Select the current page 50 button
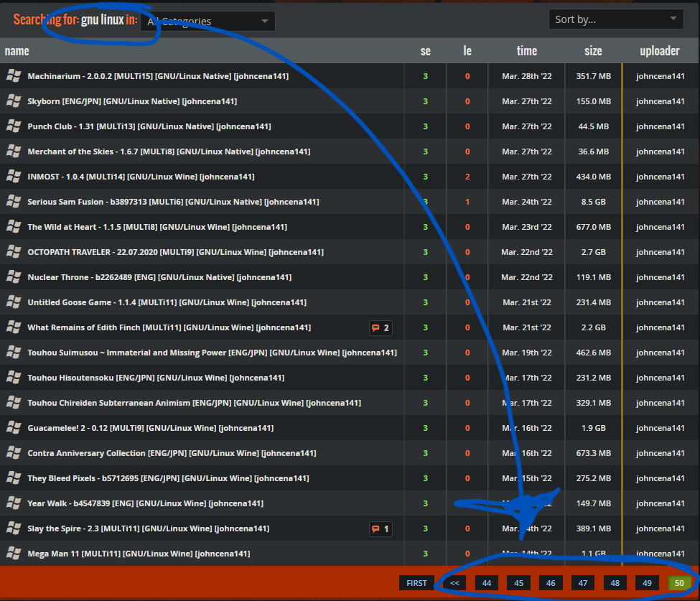This screenshot has height=601, width=700. 679,583
